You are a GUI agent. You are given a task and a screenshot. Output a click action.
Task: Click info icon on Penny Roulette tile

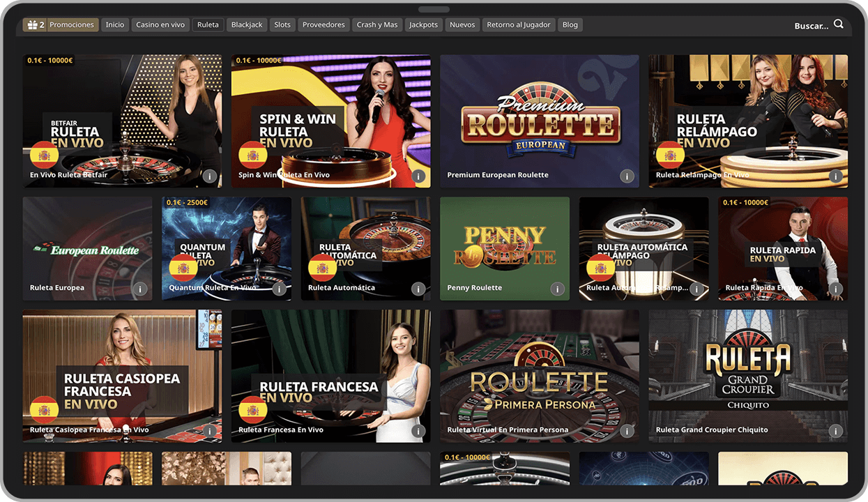coord(557,289)
